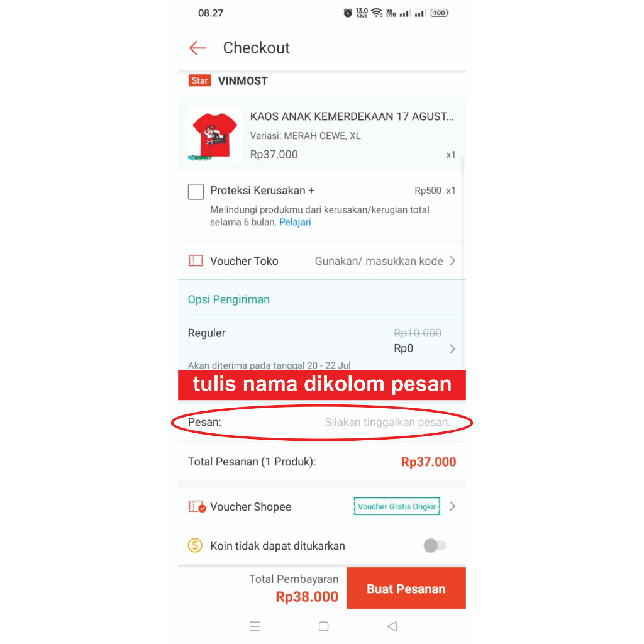Tap the Shopee coin icon
This screenshot has height=644, width=644.
click(x=195, y=545)
